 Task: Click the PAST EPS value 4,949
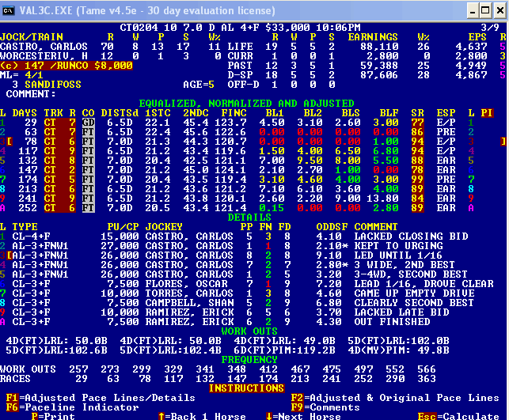click(471, 66)
